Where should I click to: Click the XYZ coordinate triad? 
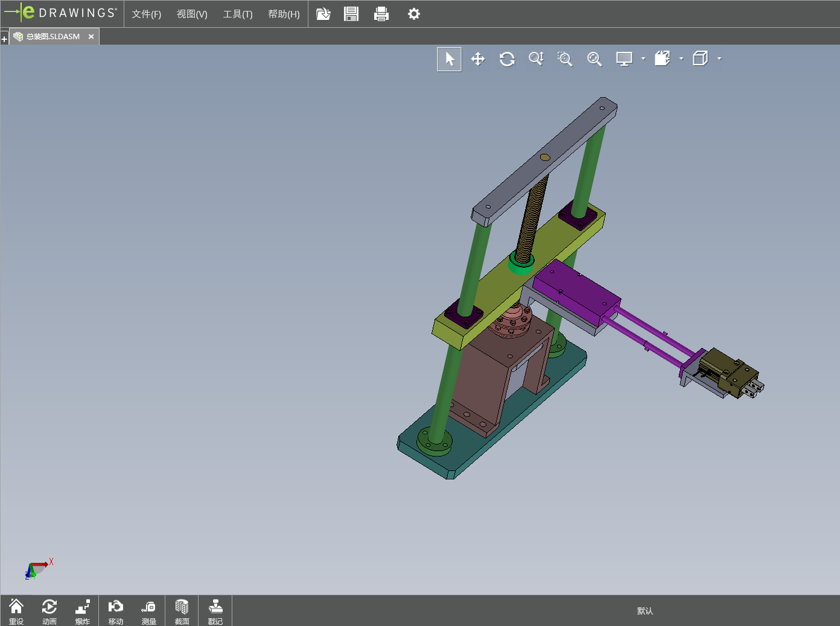pos(38,569)
